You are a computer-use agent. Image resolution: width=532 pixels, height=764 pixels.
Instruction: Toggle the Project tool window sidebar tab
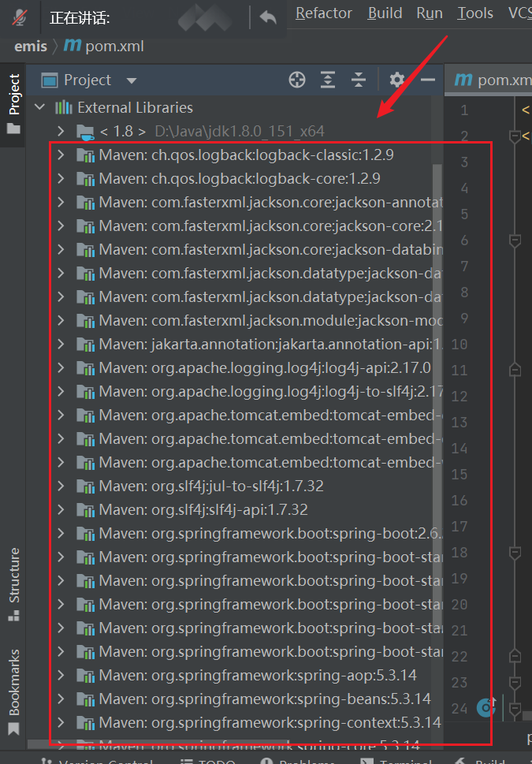[x=13, y=104]
